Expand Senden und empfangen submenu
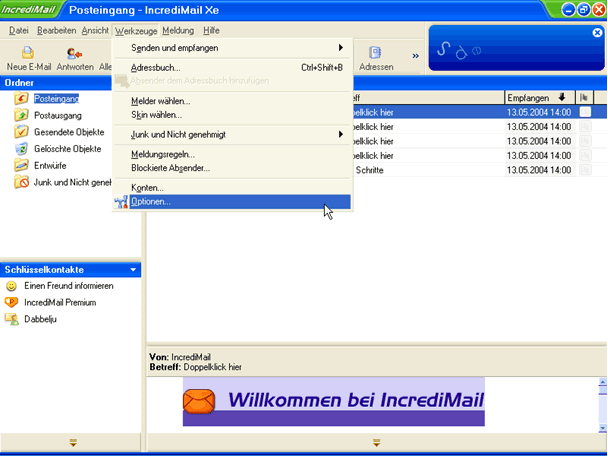This screenshot has width=608, height=457. (232, 48)
